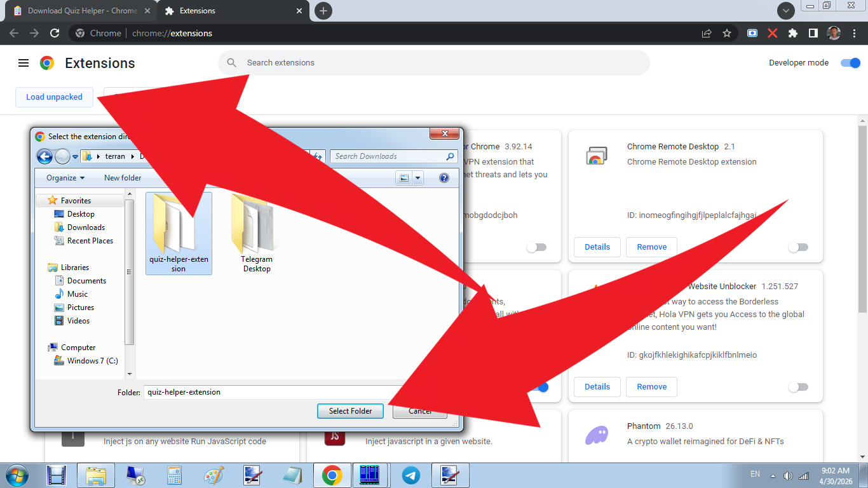Open the Pictures library
Screen dimensions: 868x488
(x=80, y=308)
